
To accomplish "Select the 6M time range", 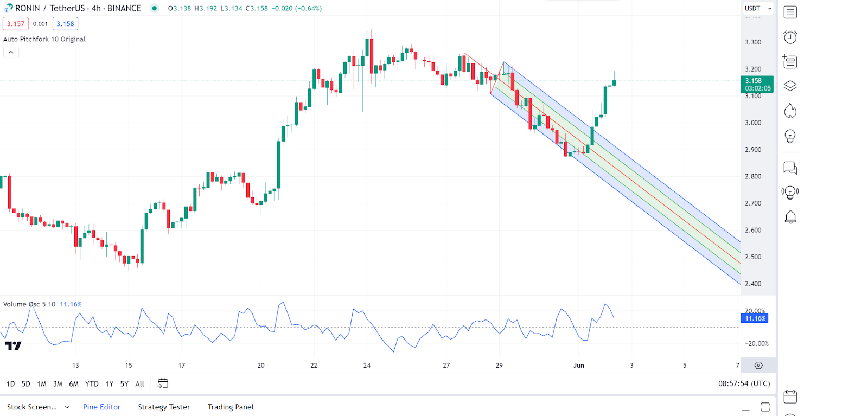I will click(x=74, y=383).
